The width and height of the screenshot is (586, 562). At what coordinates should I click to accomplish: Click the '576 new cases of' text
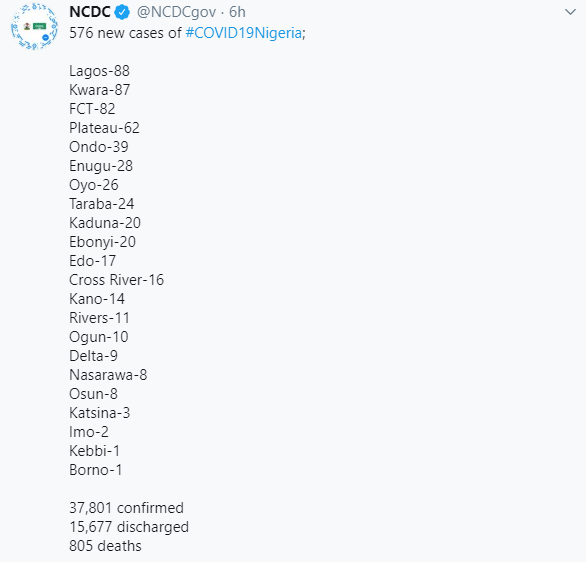tap(125, 33)
